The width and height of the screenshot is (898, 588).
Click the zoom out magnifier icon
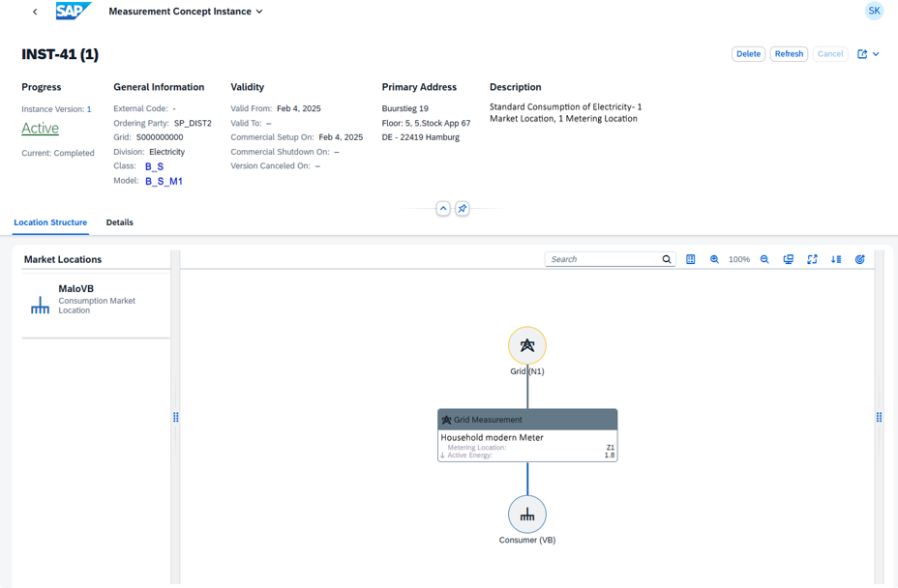pos(764,259)
